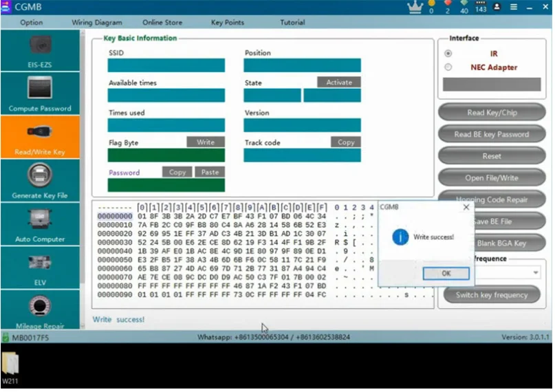Click the Password Copy button
This screenshot has height=392, width=555.
point(177,172)
